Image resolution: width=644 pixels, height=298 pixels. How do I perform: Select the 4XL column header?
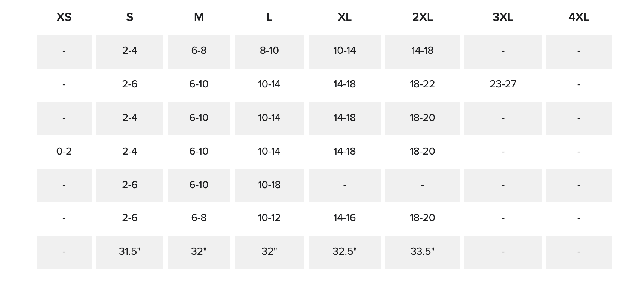click(x=579, y=17)
